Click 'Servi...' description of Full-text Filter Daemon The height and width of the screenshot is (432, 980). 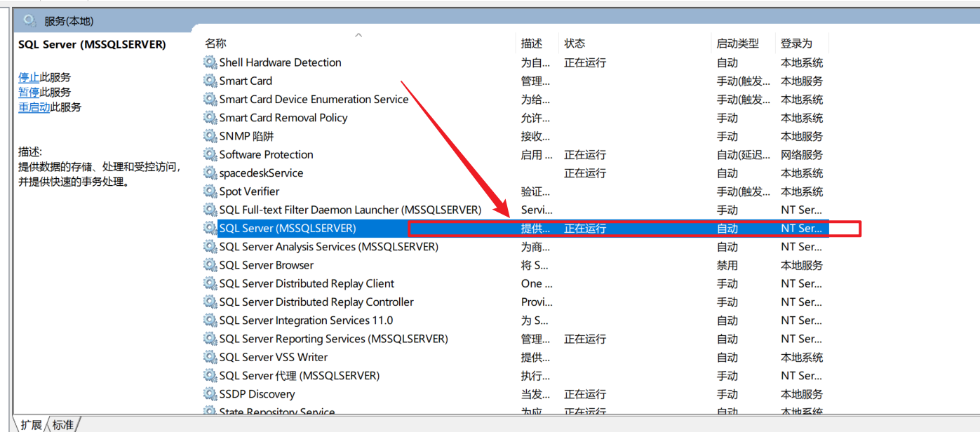pos(537,210)
